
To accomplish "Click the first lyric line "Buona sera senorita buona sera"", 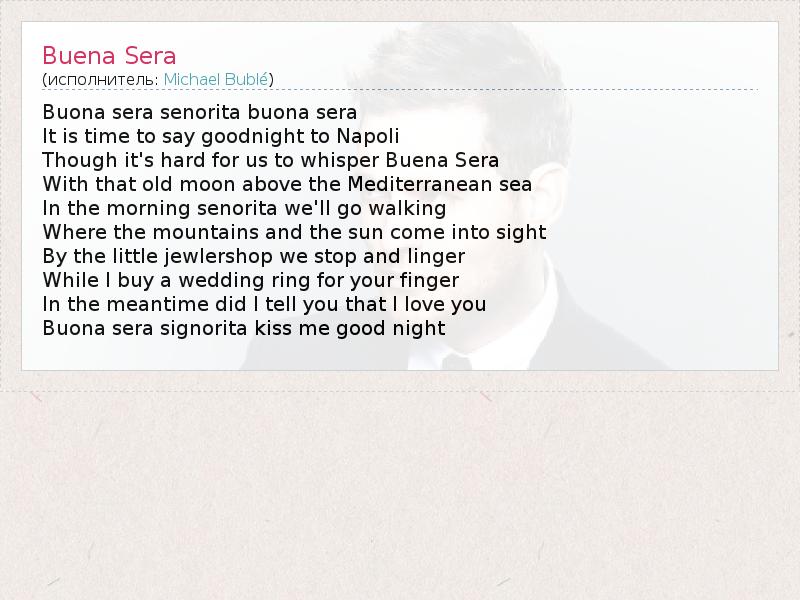I will point(200,112).
